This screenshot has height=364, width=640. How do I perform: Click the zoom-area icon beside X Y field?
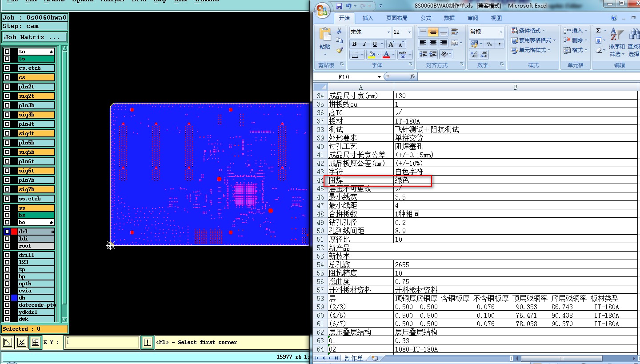pos(8,342)
